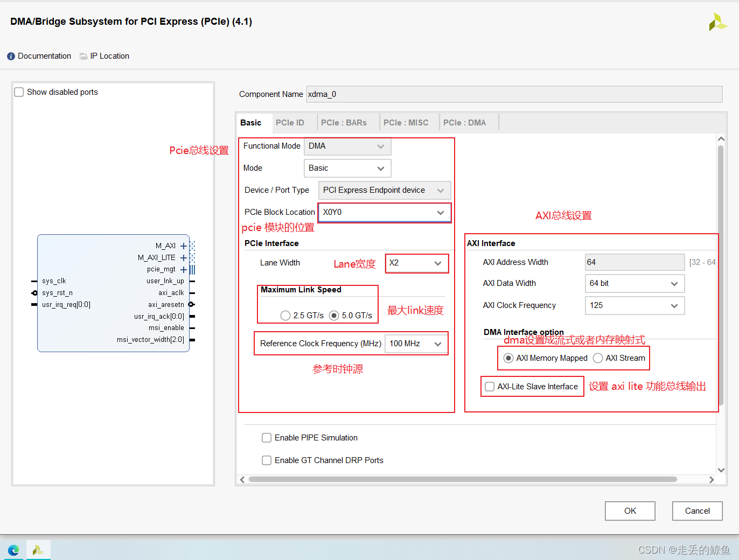Screen dimensions: 739x560
Task: Enable PIPE Simulation checkbox
Action: coord(267,438)
